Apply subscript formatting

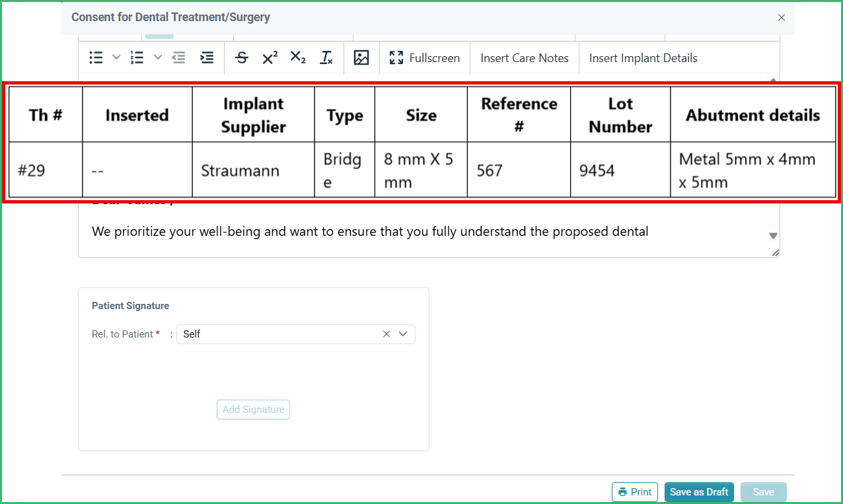(x=298, y=57)
